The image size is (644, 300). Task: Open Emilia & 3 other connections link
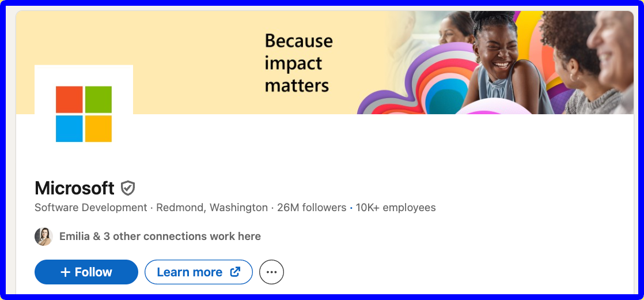[x=160, y=236]
